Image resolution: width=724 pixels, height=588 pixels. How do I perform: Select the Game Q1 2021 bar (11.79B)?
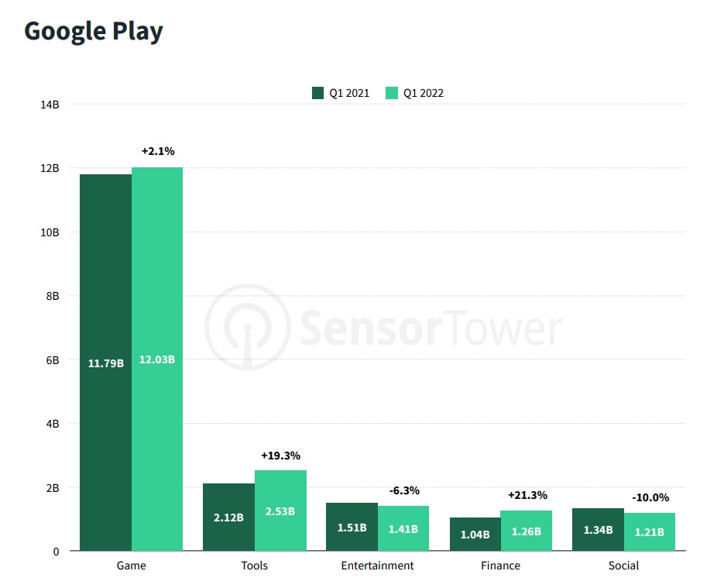click(105, 362)
